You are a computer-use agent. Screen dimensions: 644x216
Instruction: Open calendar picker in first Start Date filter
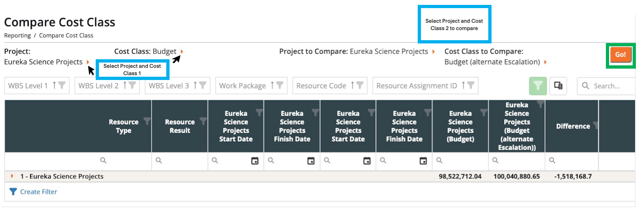(x=255, y=161)
